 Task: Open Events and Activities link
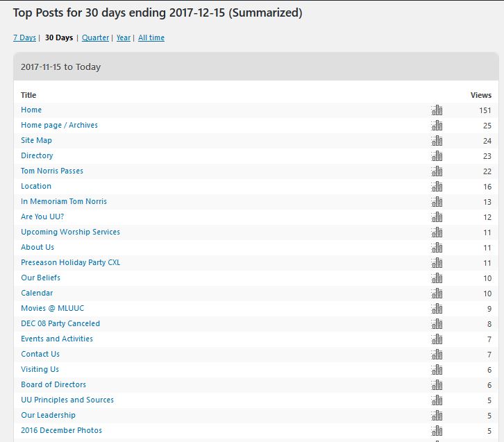coord(57,339)
